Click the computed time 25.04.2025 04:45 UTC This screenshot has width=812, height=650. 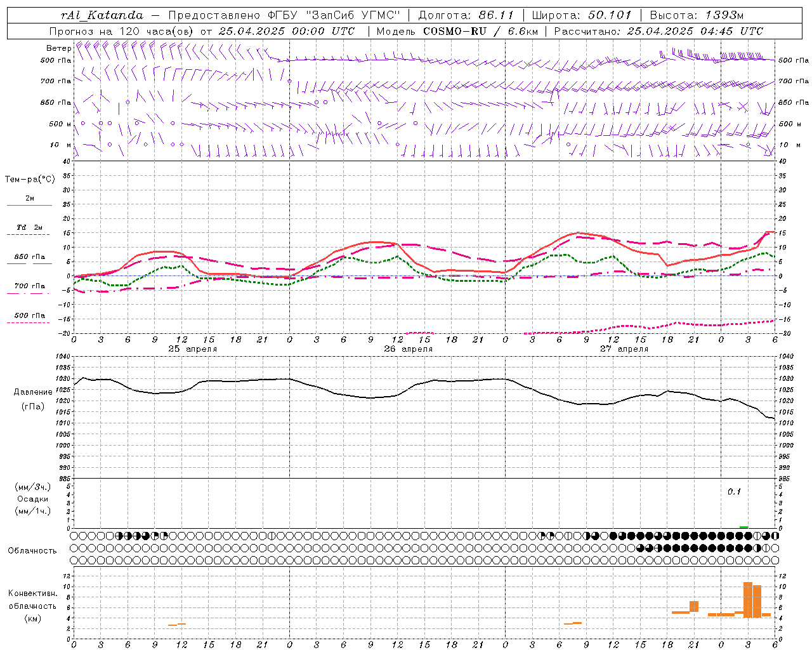pyautogui.click(x=695, y=31)
